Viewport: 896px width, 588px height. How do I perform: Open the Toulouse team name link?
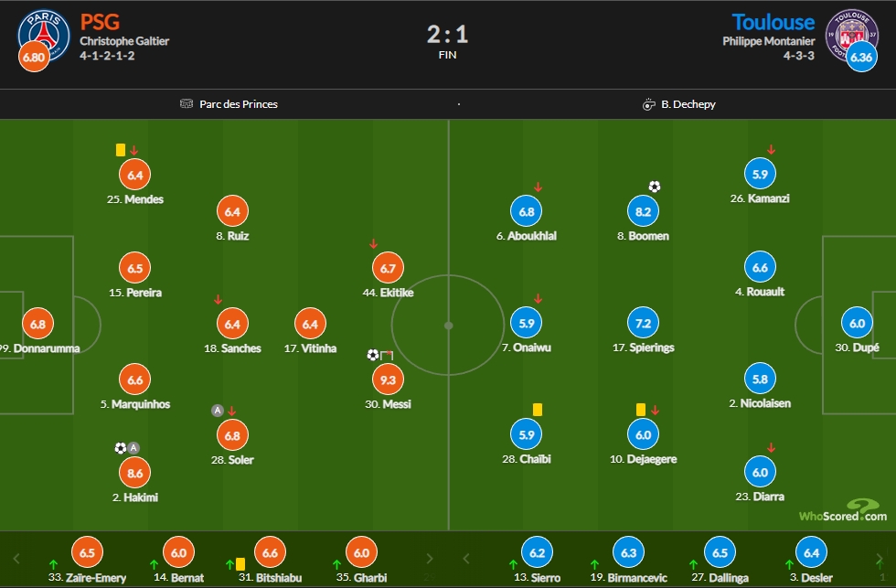pyautogui.click(x=773, y=22)
